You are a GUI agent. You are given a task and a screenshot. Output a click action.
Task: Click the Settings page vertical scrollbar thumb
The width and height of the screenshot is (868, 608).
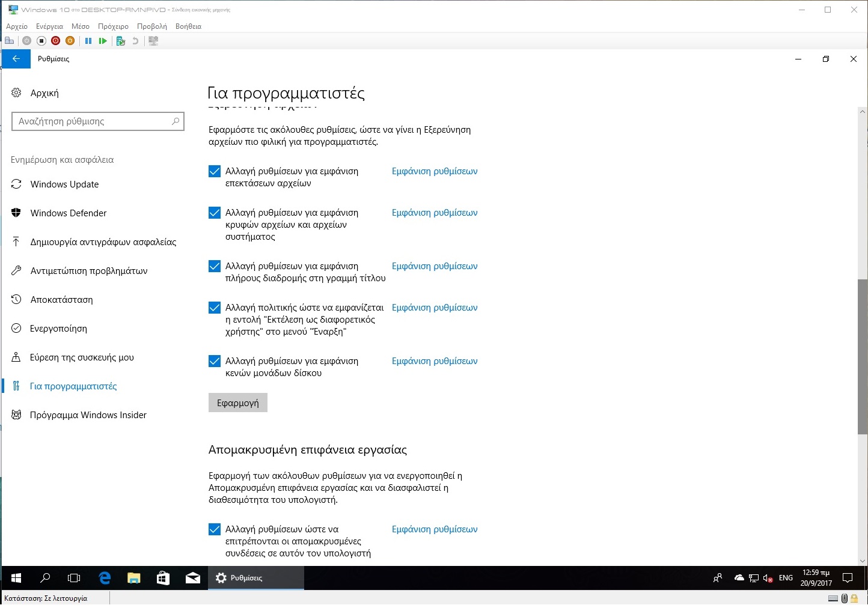[x=863, y=356]
